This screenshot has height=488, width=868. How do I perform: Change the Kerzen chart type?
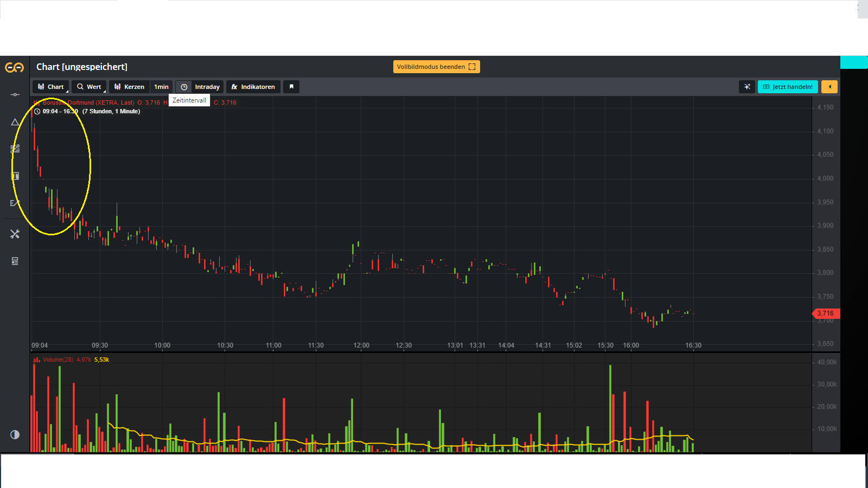coord(130,87)
